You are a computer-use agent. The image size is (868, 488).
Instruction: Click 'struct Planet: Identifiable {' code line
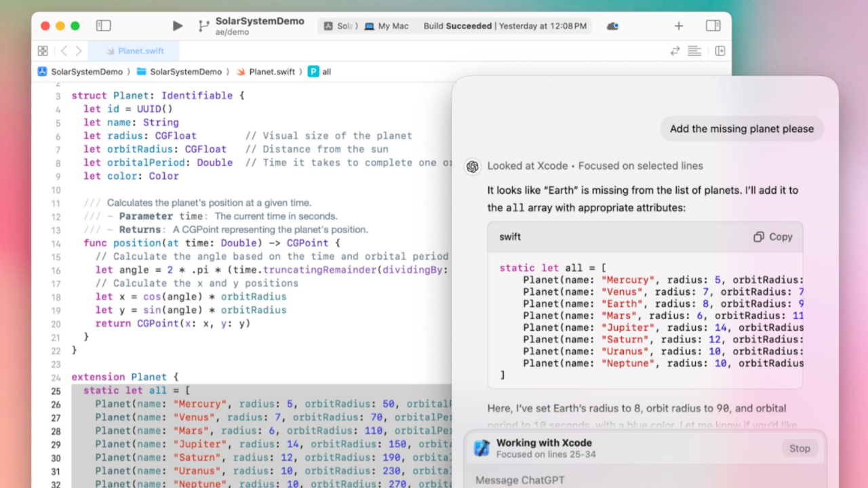click(x=157, y=96)
